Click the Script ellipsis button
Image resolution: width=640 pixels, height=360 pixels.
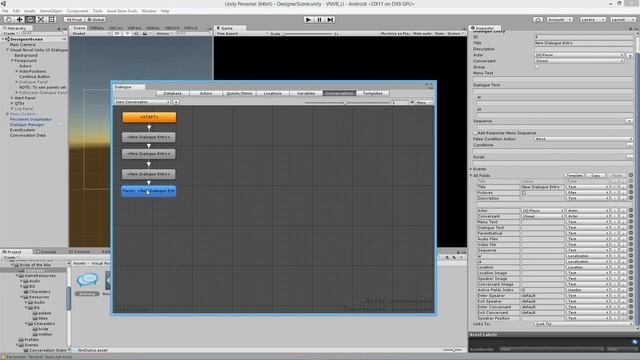point(629,157)
